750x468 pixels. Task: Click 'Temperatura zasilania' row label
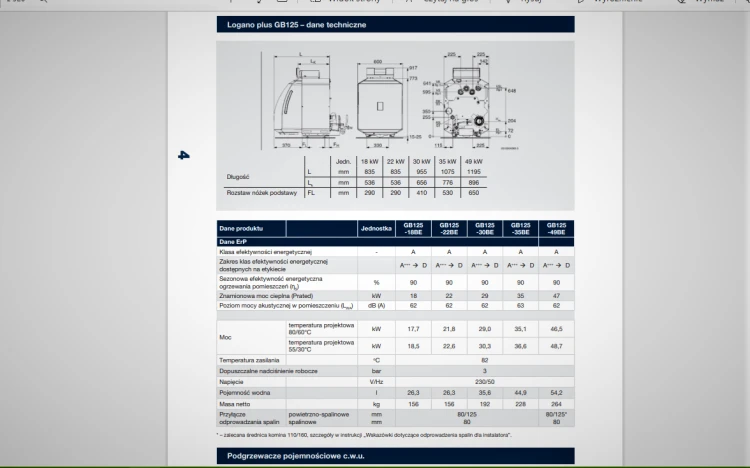(249, 360)
